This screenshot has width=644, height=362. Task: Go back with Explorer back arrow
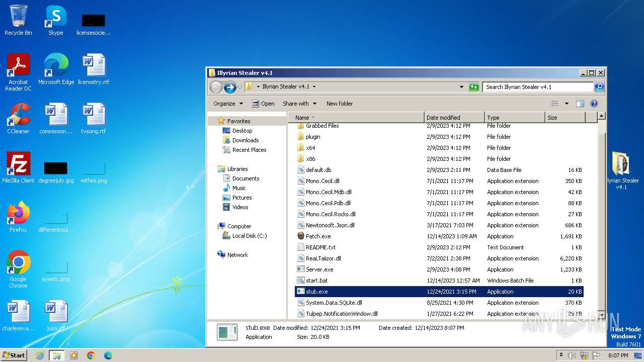click(216, 87)
